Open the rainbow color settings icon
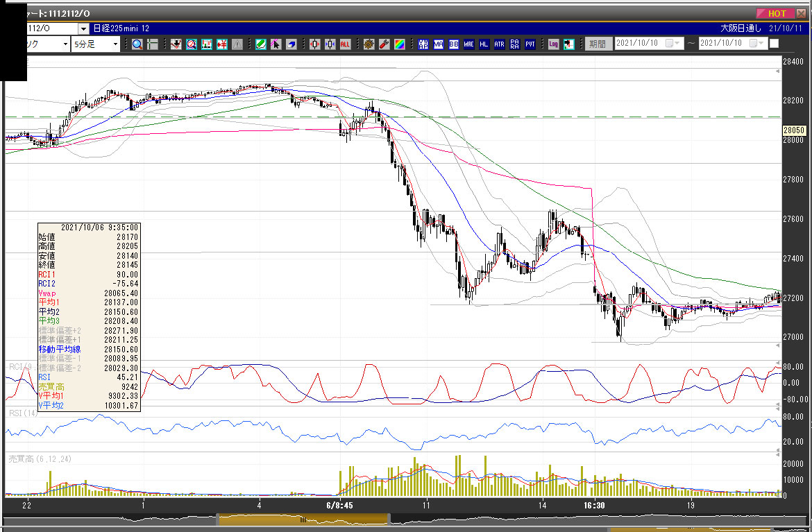This screenshot has width=812, height=532. [x=399, y=44]
